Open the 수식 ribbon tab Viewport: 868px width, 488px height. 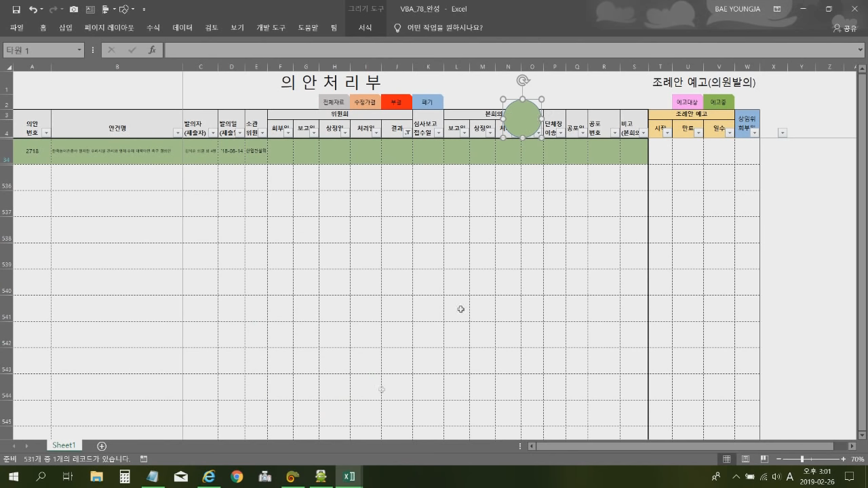(x=153, y=28)
